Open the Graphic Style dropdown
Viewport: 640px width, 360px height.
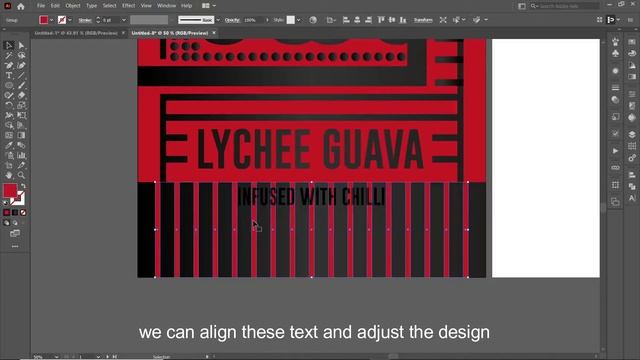click(299, 20)
